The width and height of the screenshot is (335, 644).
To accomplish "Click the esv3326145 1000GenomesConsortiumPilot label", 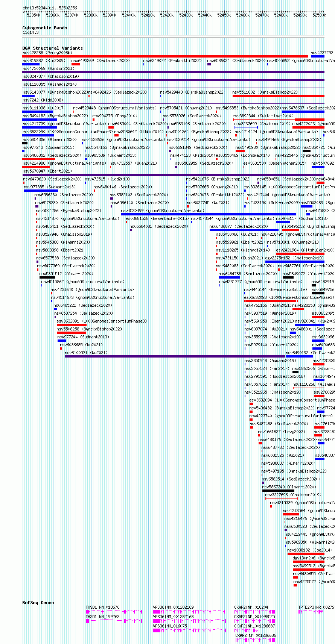I will point(289,187).
